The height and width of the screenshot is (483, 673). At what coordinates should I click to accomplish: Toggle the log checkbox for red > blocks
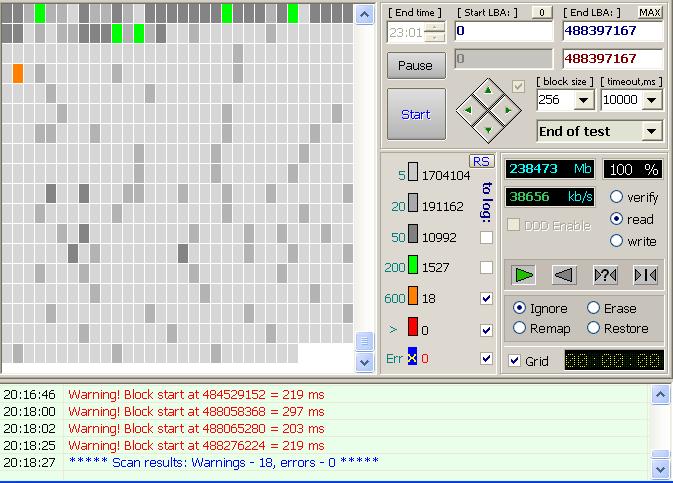pos(486,330)
